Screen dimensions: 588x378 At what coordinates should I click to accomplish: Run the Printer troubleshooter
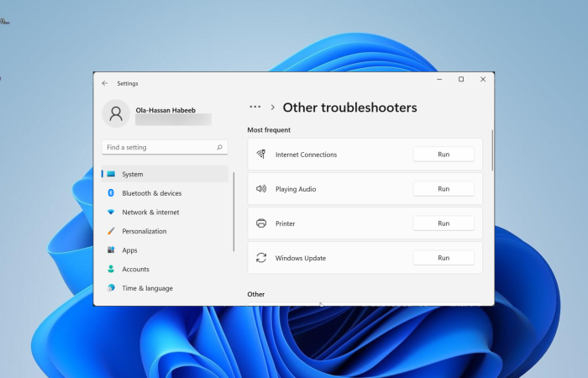(x=444, y=223)
